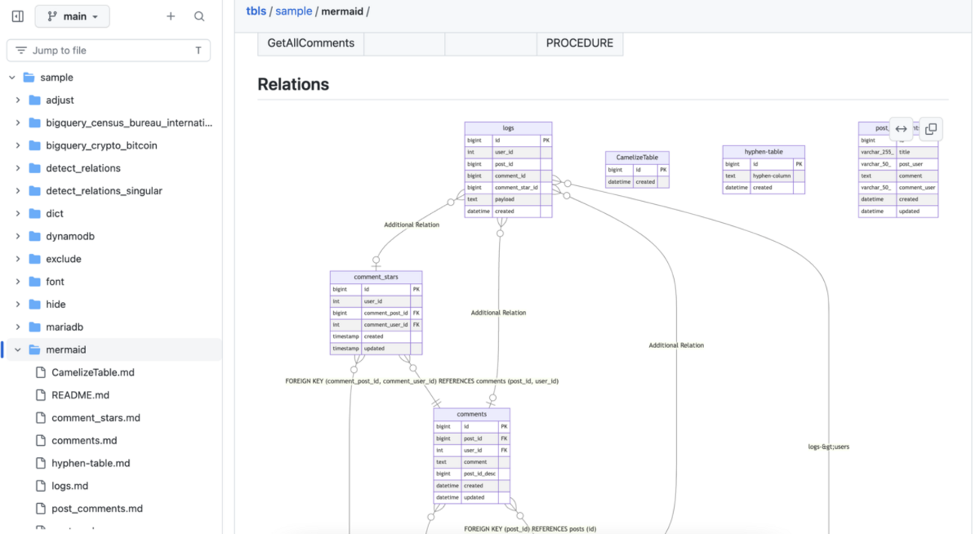This screenshot has height=534, width=980.
Task: Open detect_relations folder in tree
Action: point(83,168)
